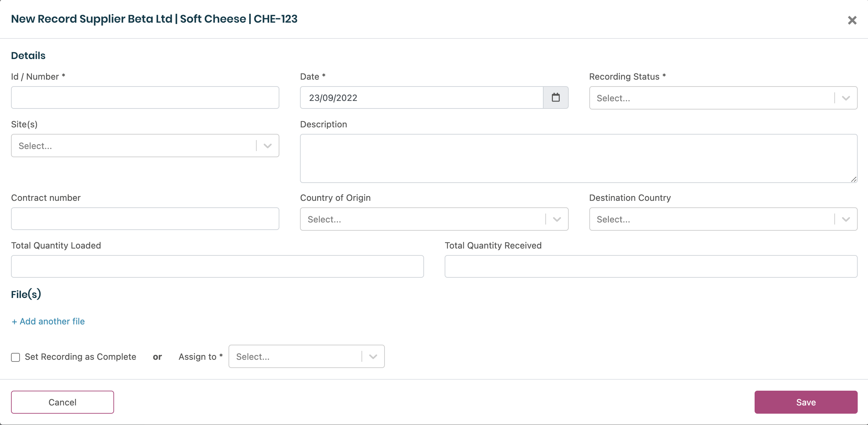Close the New Record dialog
Screen dimensions: 868x425
(852, 20)
